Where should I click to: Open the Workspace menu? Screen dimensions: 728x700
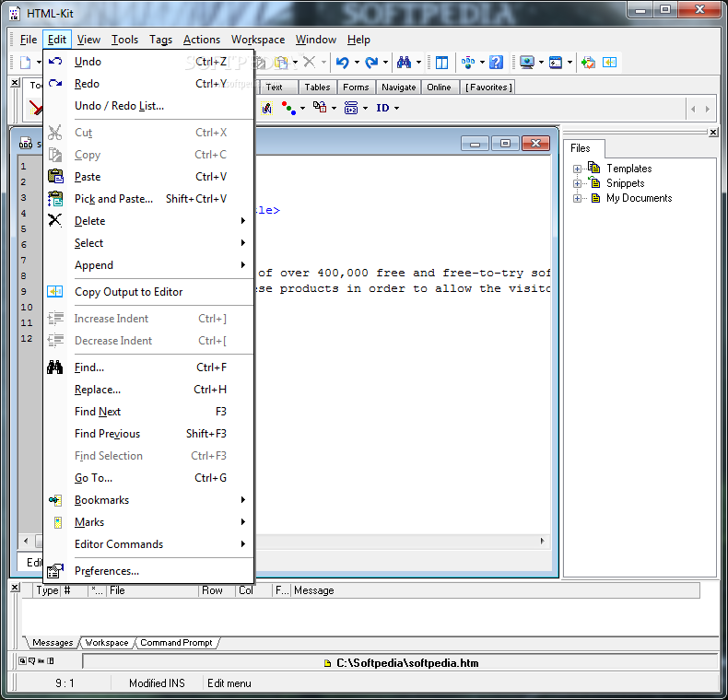pos(258,40)
